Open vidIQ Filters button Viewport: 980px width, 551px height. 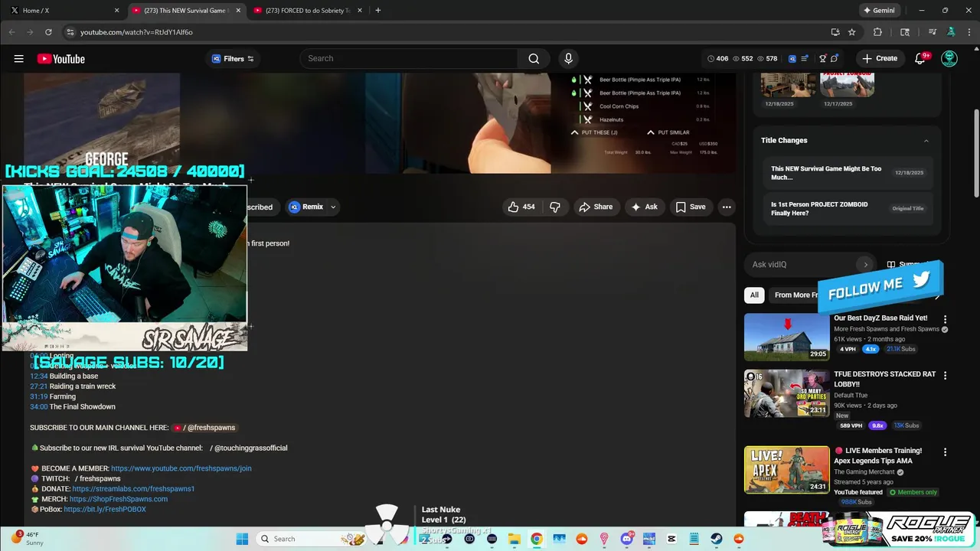[233, 59]
